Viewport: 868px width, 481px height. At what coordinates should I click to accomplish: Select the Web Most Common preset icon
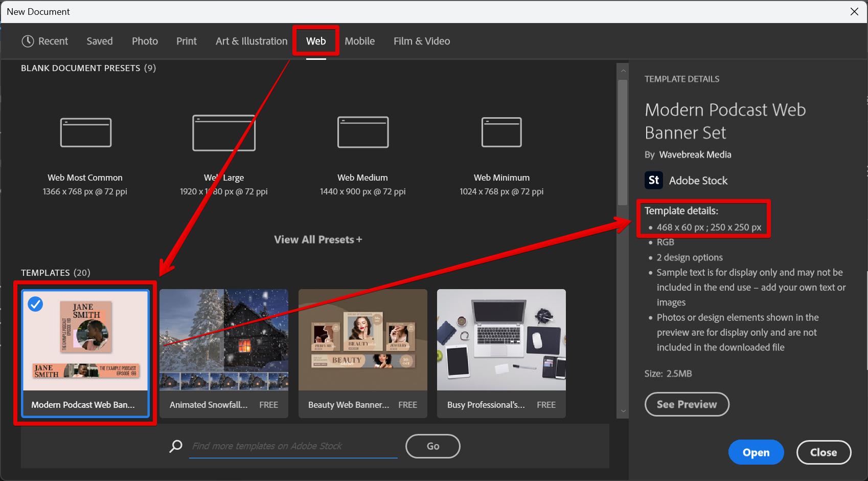tap(86, 133)
